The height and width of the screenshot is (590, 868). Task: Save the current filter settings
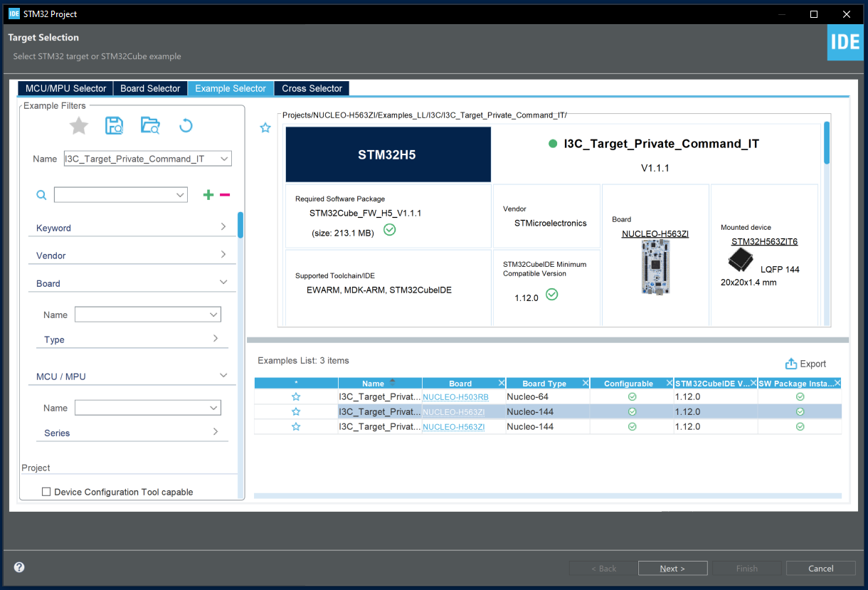114,125
